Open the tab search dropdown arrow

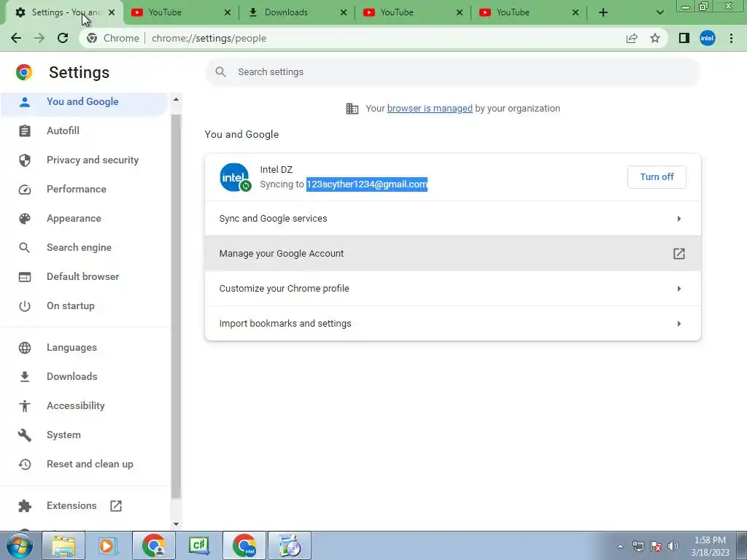(659, 12)
